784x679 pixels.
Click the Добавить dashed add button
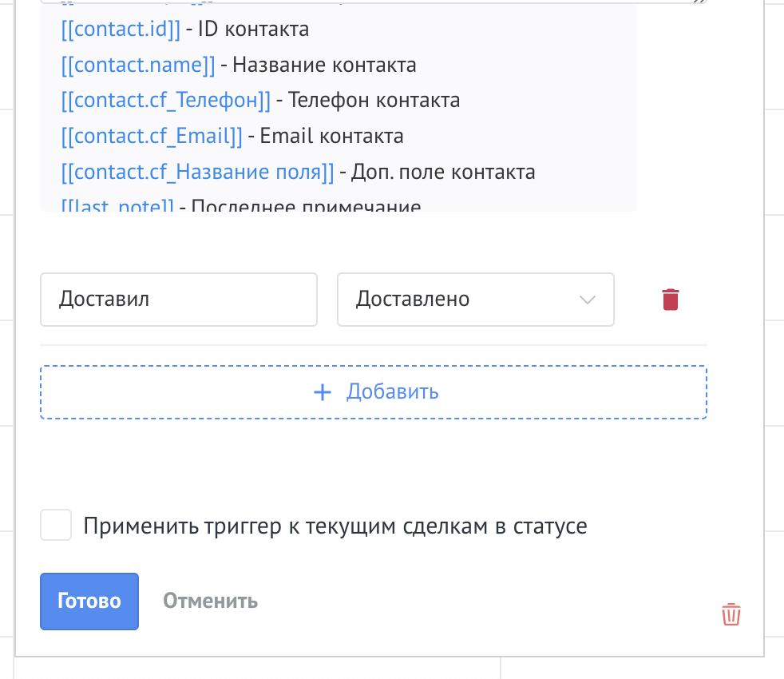[374, 392]
